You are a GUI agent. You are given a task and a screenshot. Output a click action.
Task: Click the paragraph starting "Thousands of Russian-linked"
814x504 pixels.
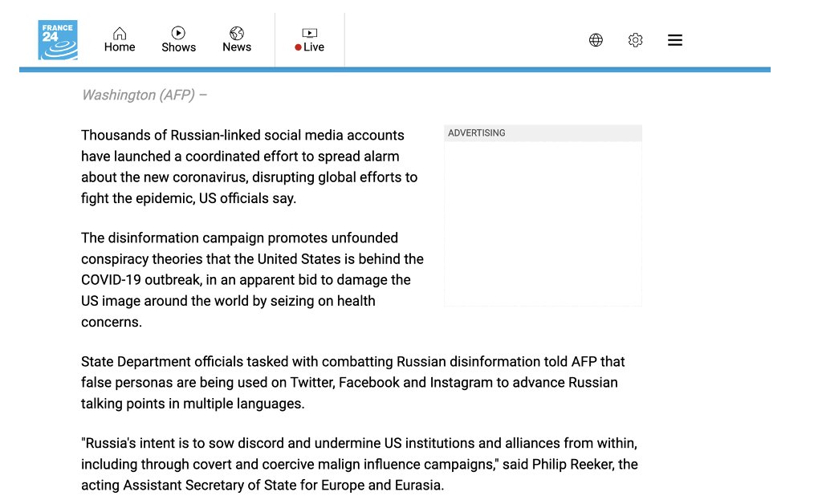pyautogui.click(x=250, y=167)
